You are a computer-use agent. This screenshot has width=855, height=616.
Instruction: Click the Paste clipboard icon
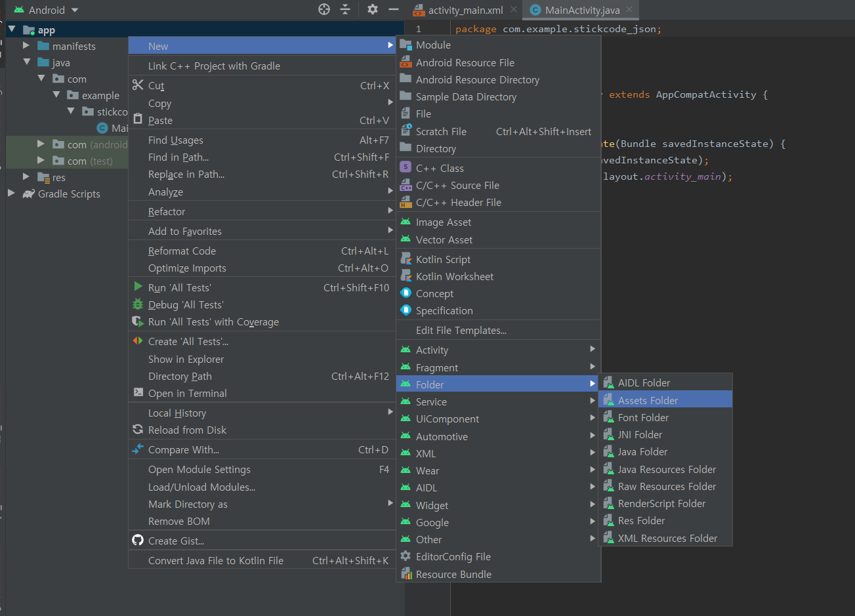(x=138, y=119)
